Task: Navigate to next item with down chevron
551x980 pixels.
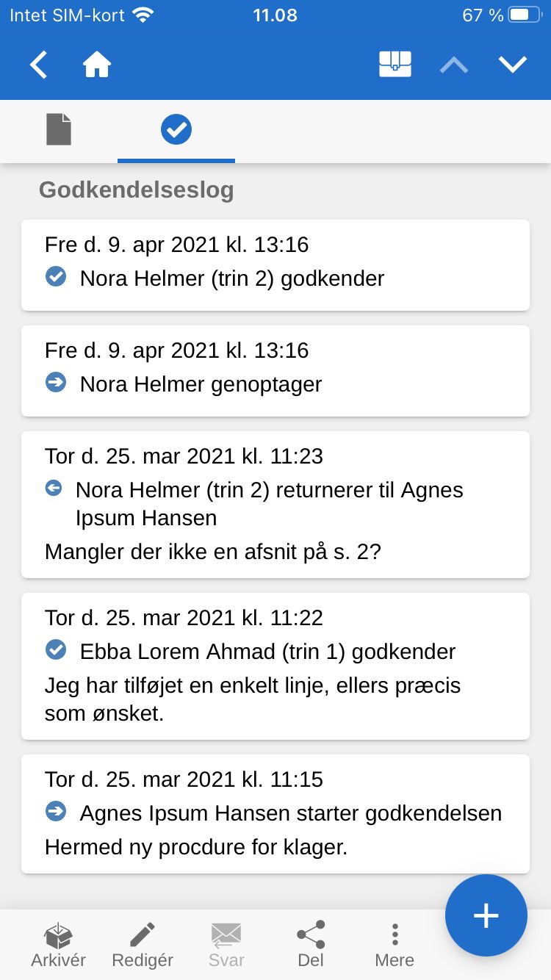Action: click(513, 65)
